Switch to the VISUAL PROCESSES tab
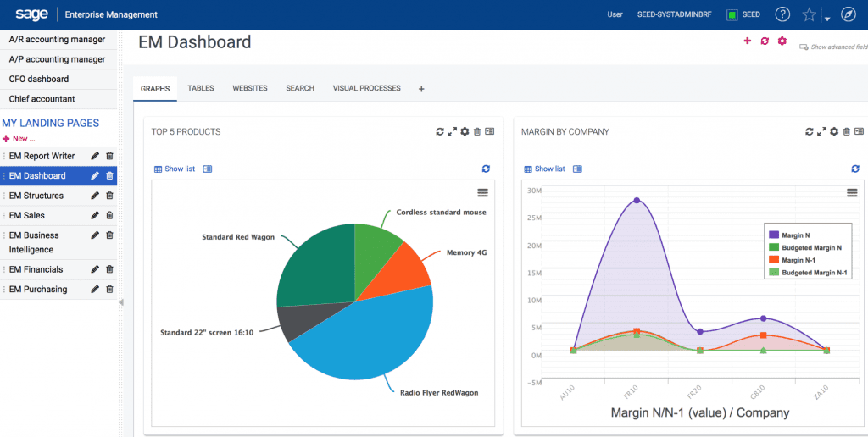The image size is (868, 437). pyautogui.click(x=366, y=88)
